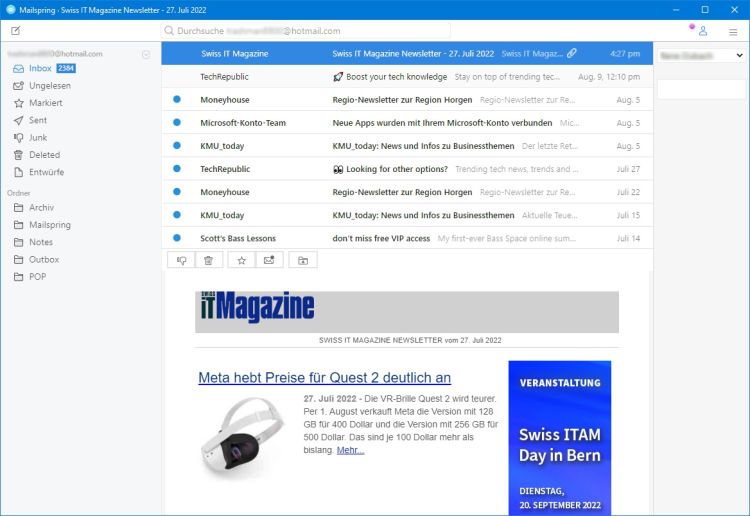Open the dropdown in right sidebar
This screenshot has width=750, height=516.
(700, 56)
